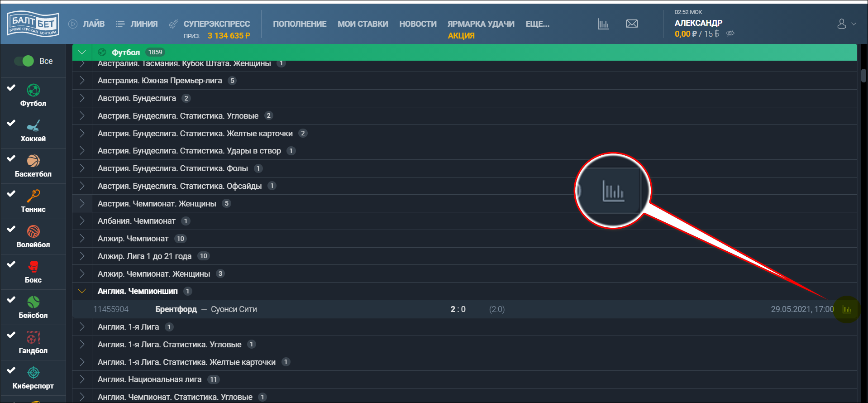
Task: Open the messages envelope icon
Action: [632, 24]
